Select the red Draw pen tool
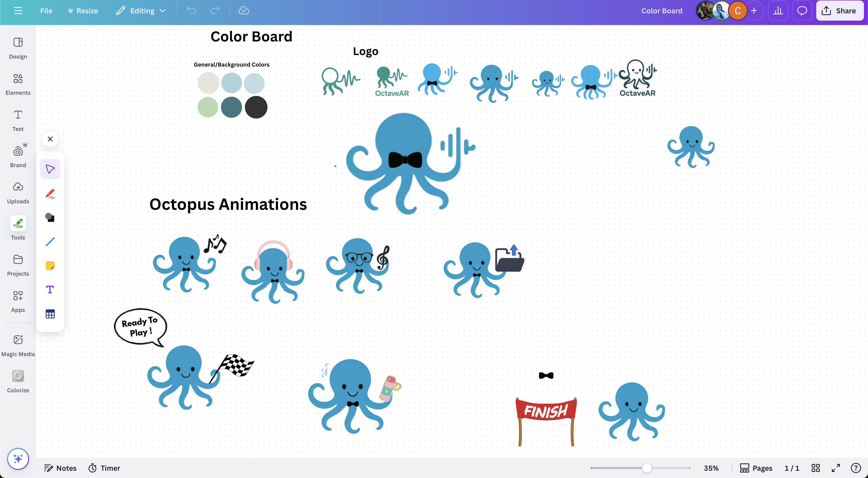The height and width of the screenshot is (478, 868). pyautogui.click(x=50, y=194)
